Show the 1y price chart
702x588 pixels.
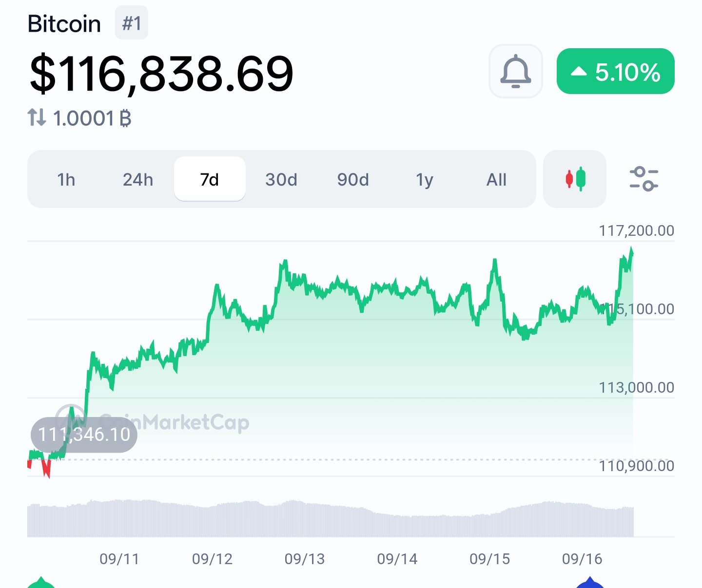click(x=425, y=180)
